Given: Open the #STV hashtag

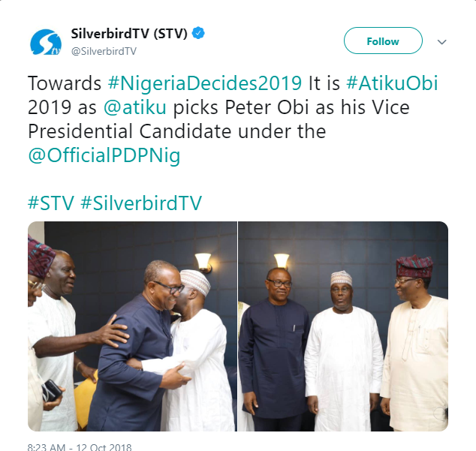Looking at the screenshot, I should (x=51, y=203).
